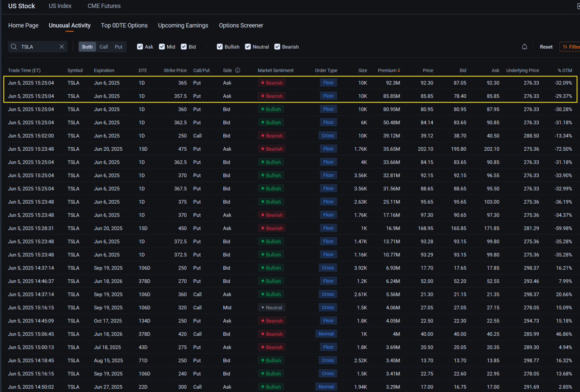Click the -72.50% OTM value
The image size is (580, 392).
pos(563,149)
